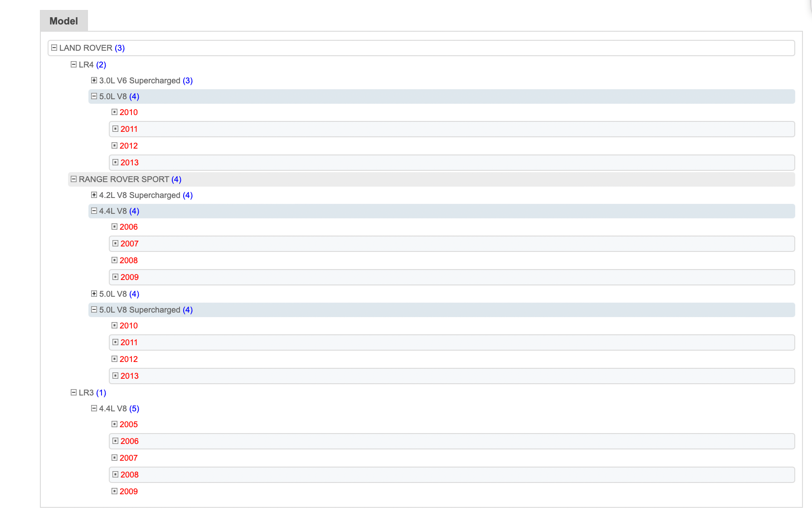
Task: Expand the 3.0L V6 Supercharged engine node
Action: (94, 80)
